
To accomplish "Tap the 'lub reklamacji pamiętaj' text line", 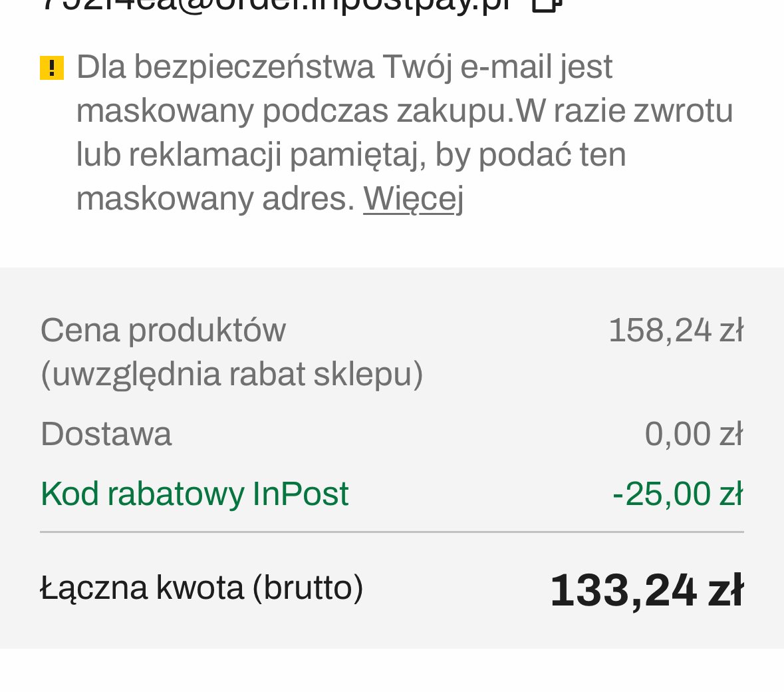I will pos(351,155).
